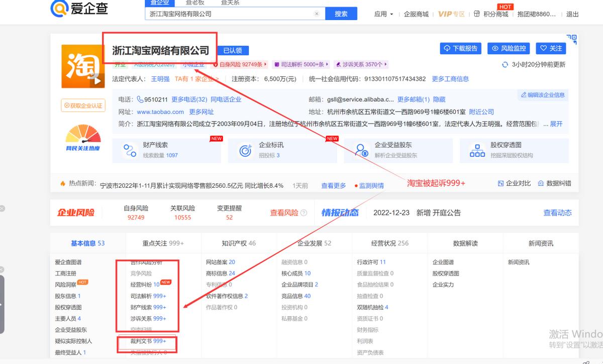This screenshot has width=603, height=364.
Task: Clear search input with the × icon
Action: [x=316, y=14]
